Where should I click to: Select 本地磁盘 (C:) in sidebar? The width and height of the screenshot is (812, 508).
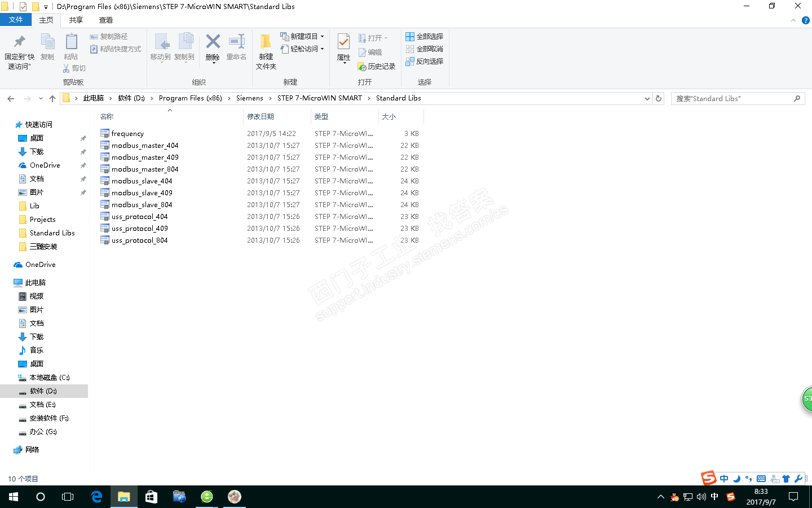click(50, 378)
